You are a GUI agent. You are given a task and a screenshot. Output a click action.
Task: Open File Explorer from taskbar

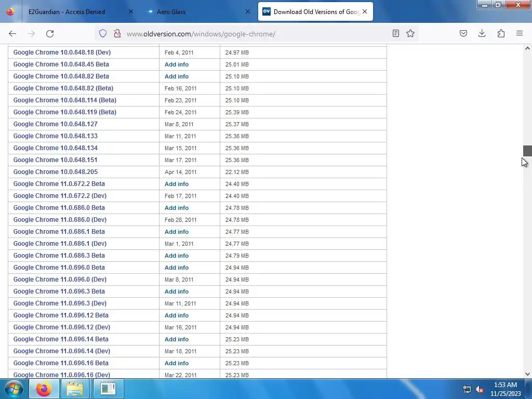(x=75, y=389)
